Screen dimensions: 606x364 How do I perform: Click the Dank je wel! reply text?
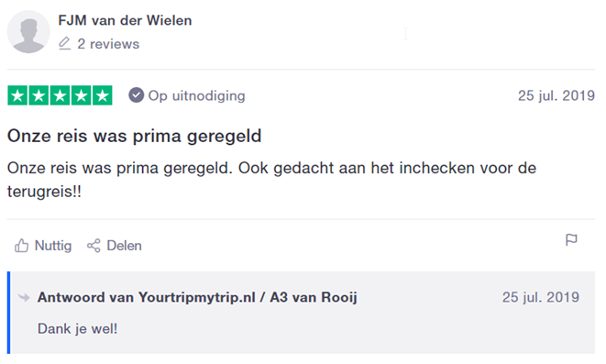(x=77, y=329)
